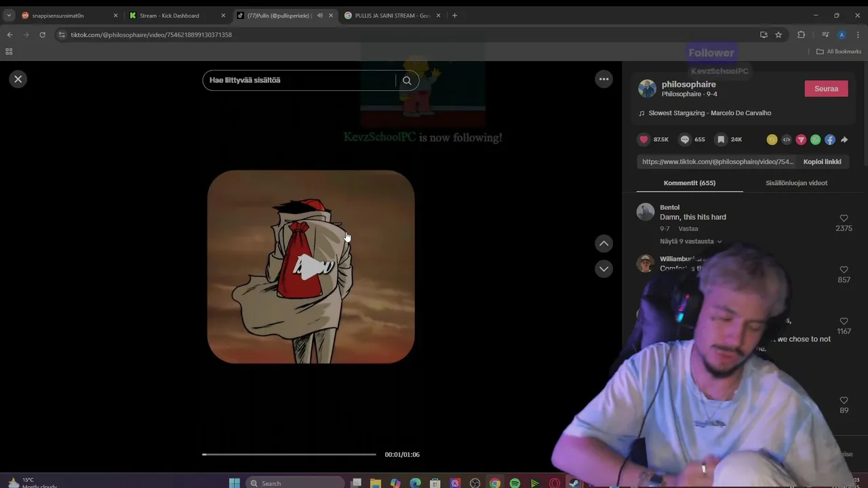The width and height of the screenshot is (868, 488).
Task: Click the video URL text field
Action: 717,162
